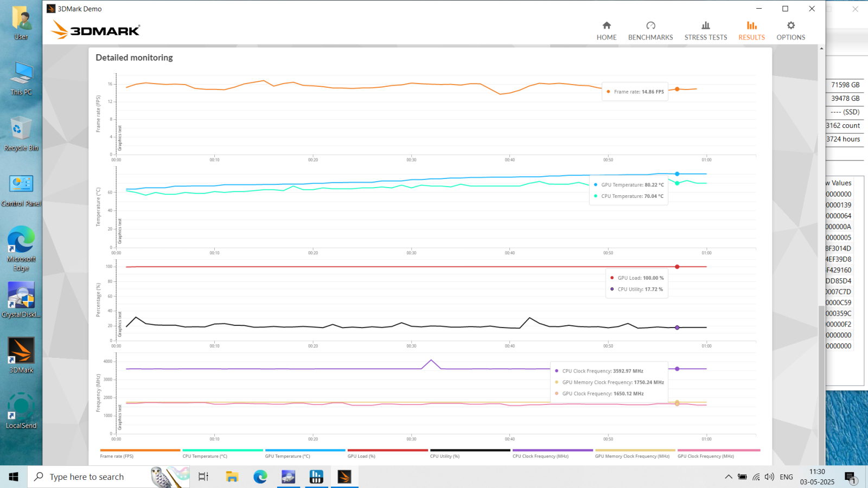Open Task View on the taskbar
The image size is (868, 488).
203,477
